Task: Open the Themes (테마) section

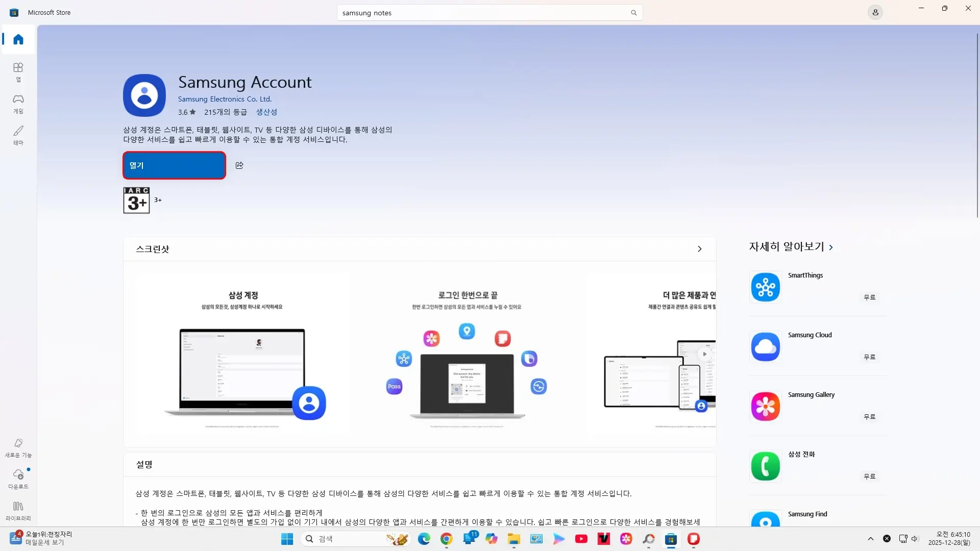Action: (18, 135)
